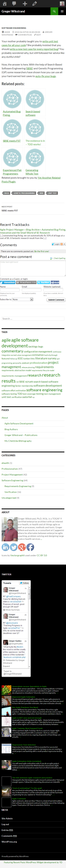This screenshot has height=868, width=66.
Task: Click the Submit Comment button
Action: click(56, 300)
